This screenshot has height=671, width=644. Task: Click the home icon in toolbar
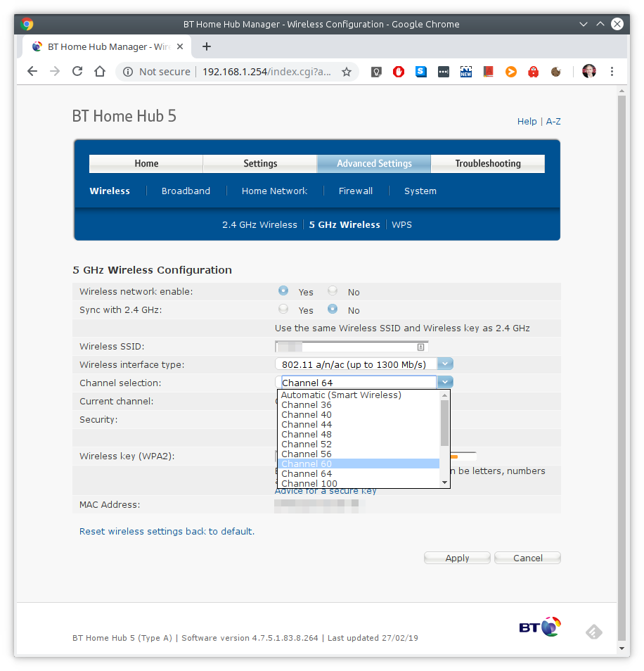100,72
